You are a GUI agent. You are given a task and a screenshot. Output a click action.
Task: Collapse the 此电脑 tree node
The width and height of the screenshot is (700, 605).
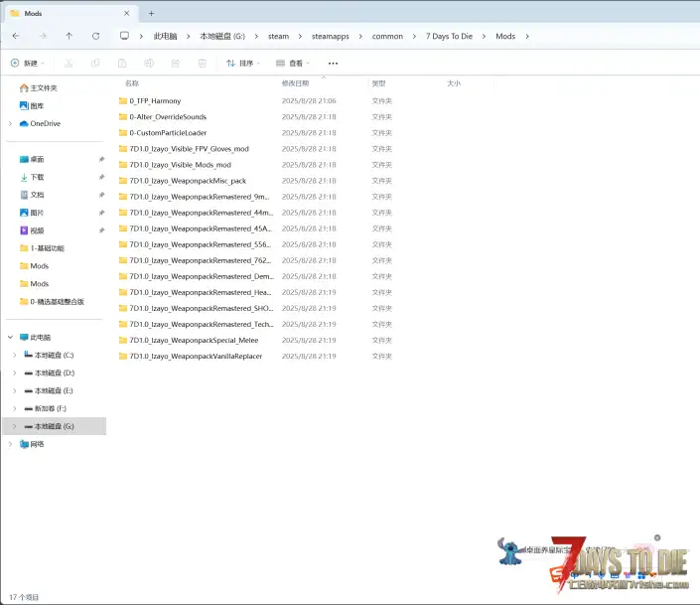coord(10,337)
